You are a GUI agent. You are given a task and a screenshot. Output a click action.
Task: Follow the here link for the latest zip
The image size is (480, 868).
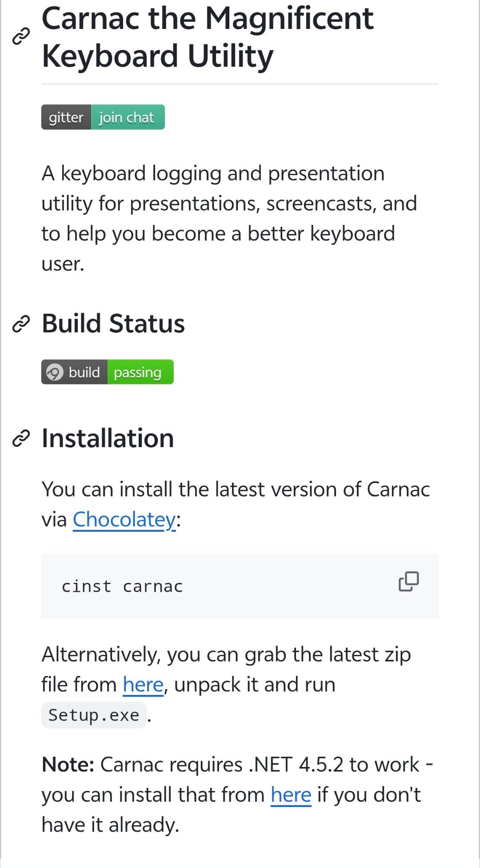click(143, 685)
